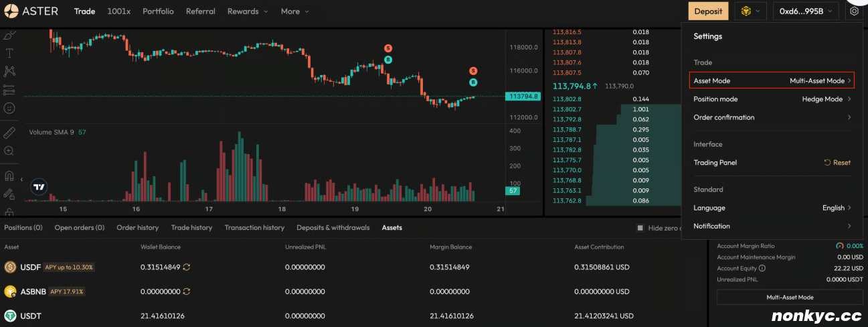The image size is (868, 327).
Task: Switch to the Order history tab
Action: pyautogui.click(x=137, y=228)
